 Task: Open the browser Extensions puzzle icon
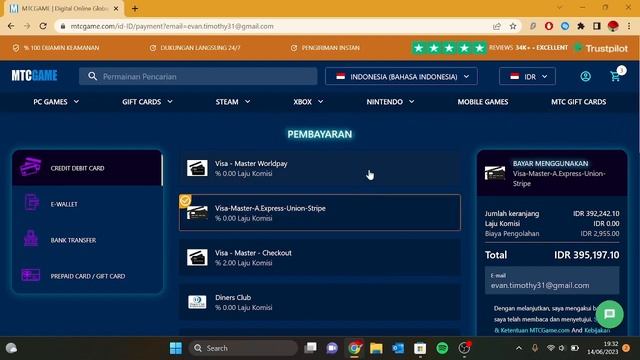point(580,26)
